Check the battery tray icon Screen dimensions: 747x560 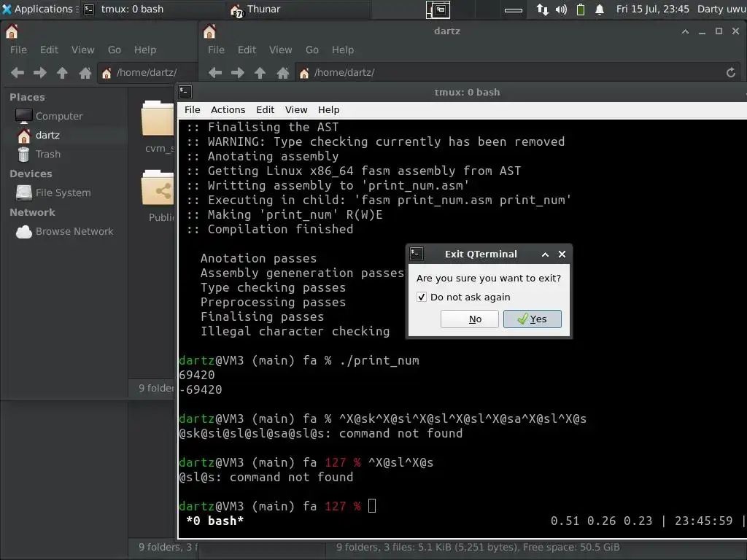click(x=580, y=9)
